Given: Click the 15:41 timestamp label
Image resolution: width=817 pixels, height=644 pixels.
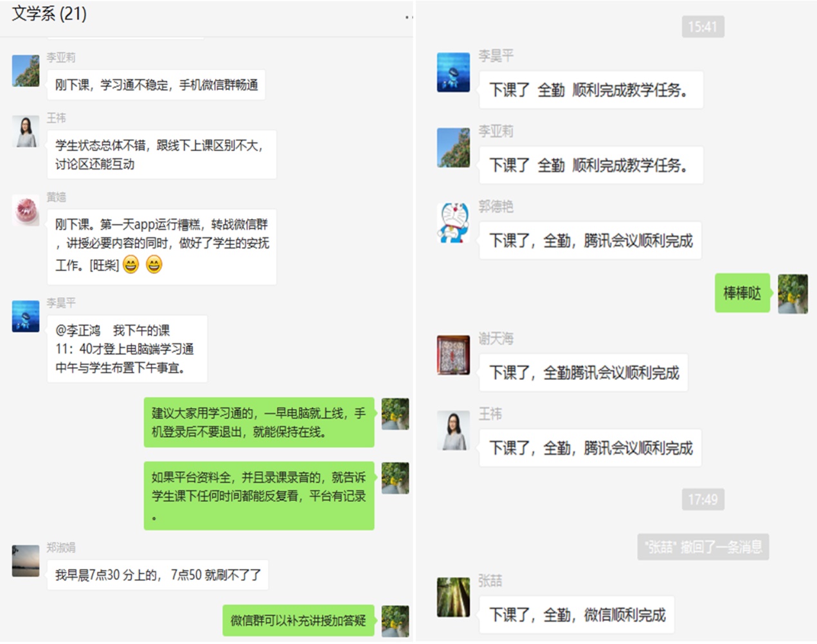Looking at the screenshot, I should pos(703,27).
